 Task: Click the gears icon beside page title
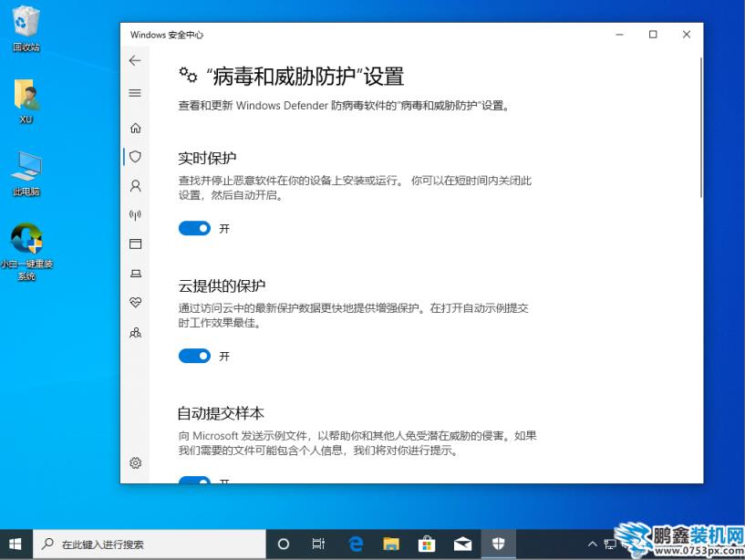coord(188,75)
